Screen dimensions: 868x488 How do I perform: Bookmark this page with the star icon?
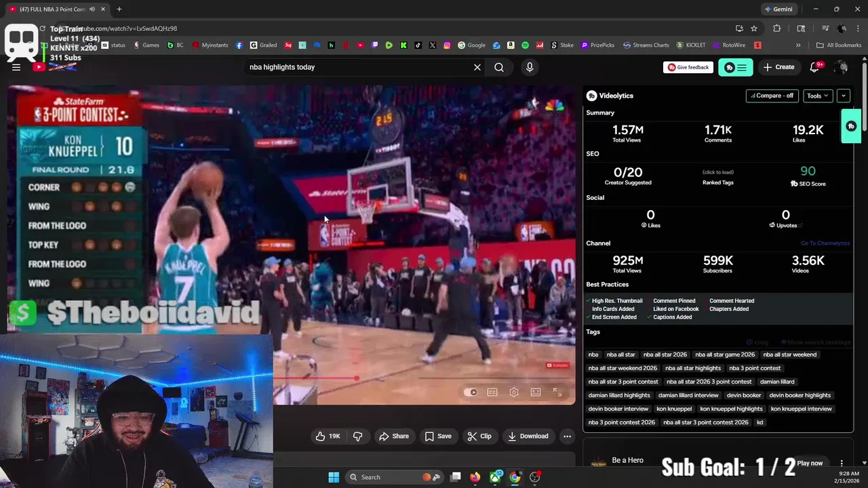tap(754, 28)
